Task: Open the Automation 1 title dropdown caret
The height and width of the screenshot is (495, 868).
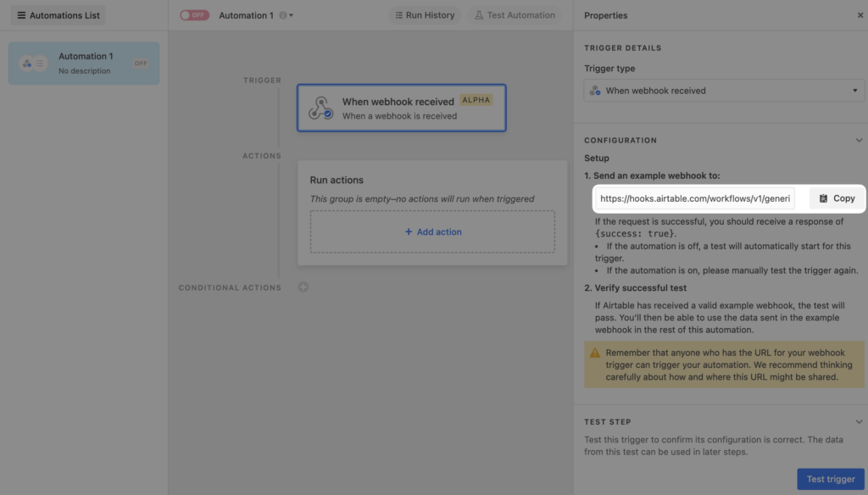Action: [x=289, y=15]
